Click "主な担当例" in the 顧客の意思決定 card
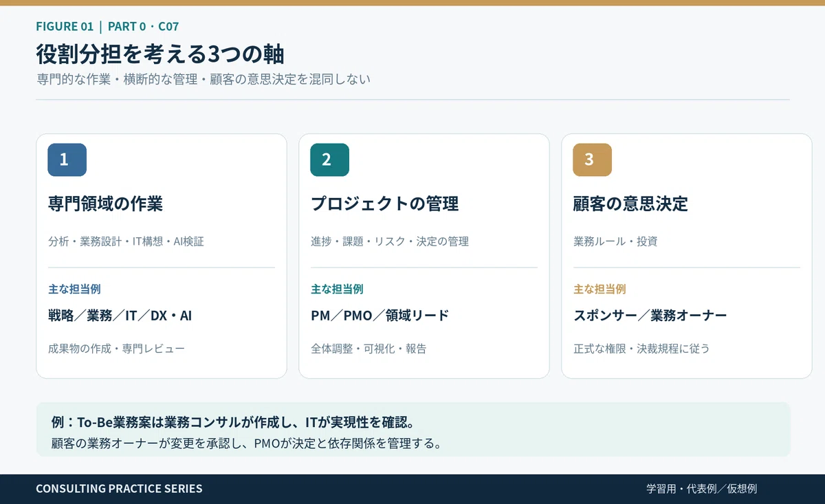The height and width of the screenshot is (504, 825). [599, 289]
